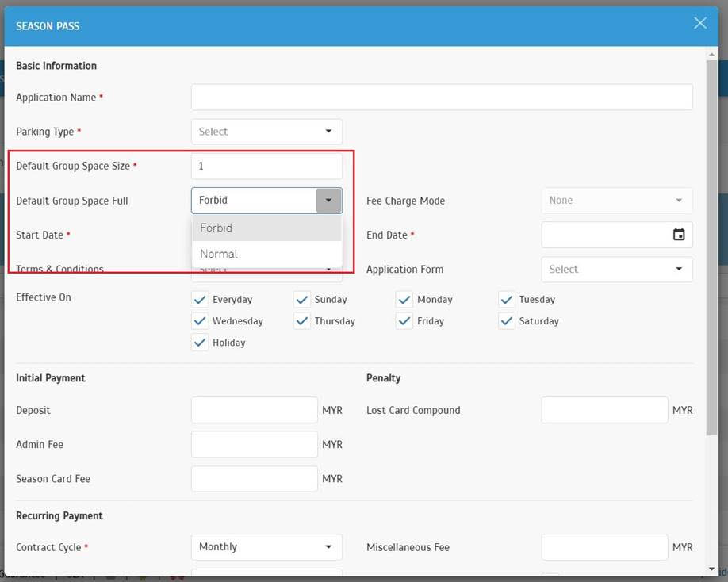The image size is (728, 582).
Task: Click the Miscellaneous Fee input field
Action: click(604, 547)
